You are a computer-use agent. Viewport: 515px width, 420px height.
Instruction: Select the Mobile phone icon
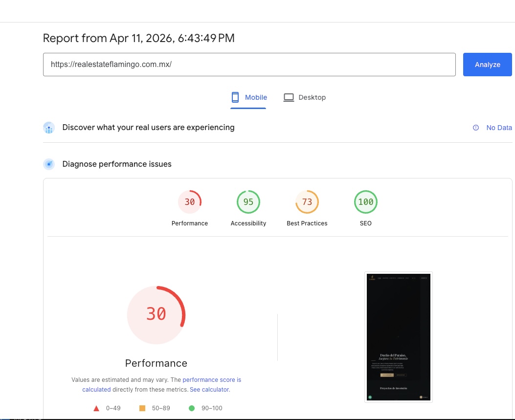[235, 97]
